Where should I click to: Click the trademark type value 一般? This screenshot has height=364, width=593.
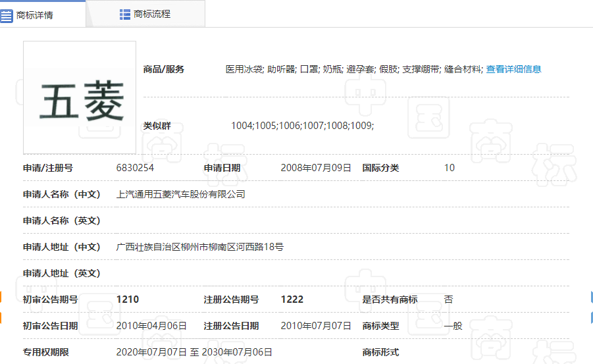coord(453,326)
